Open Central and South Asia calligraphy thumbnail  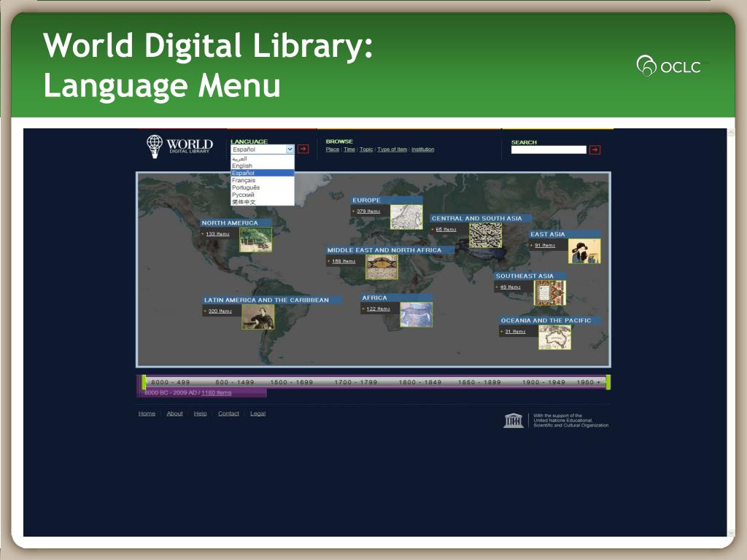pyautogui.click(x=485, y=236)
